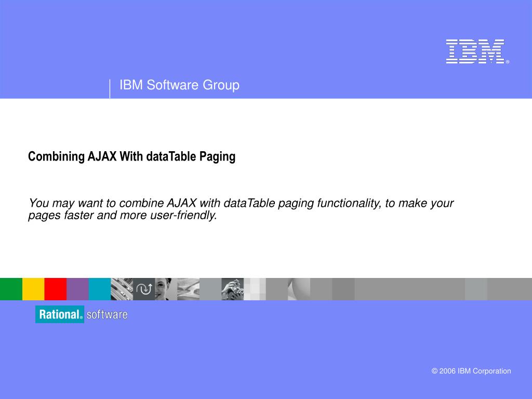This screenshot has height=399, width=532.
Task: Click the "© 2006 IBM Corporation" text
Action: pyautogui.click(x=471, y=371)
